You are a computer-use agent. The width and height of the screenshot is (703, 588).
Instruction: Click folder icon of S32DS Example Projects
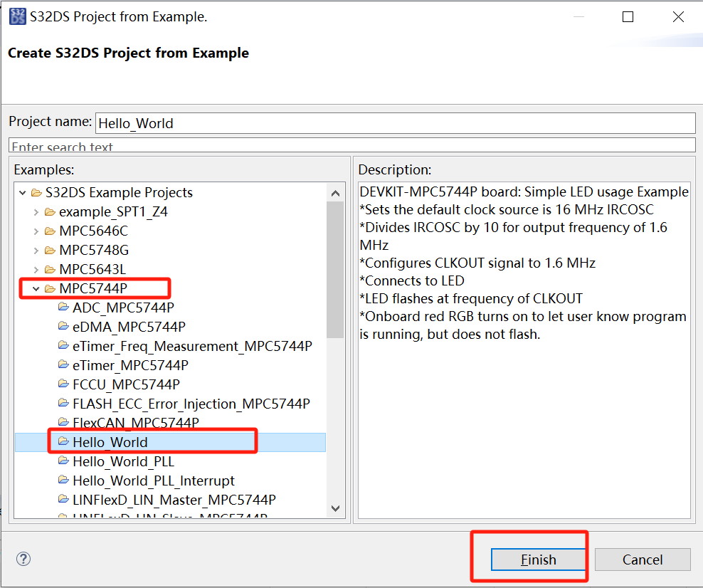[x=36, y=193]
